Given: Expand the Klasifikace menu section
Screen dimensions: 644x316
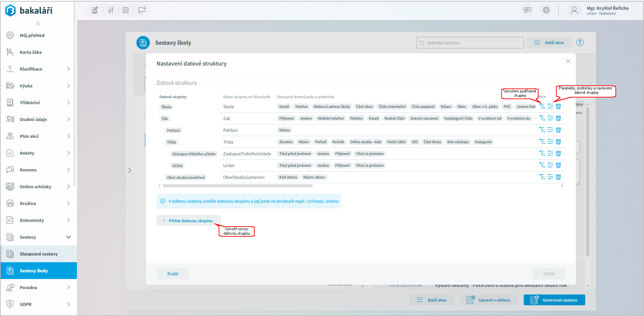Looking at the screenshot, I should [68, 69].
